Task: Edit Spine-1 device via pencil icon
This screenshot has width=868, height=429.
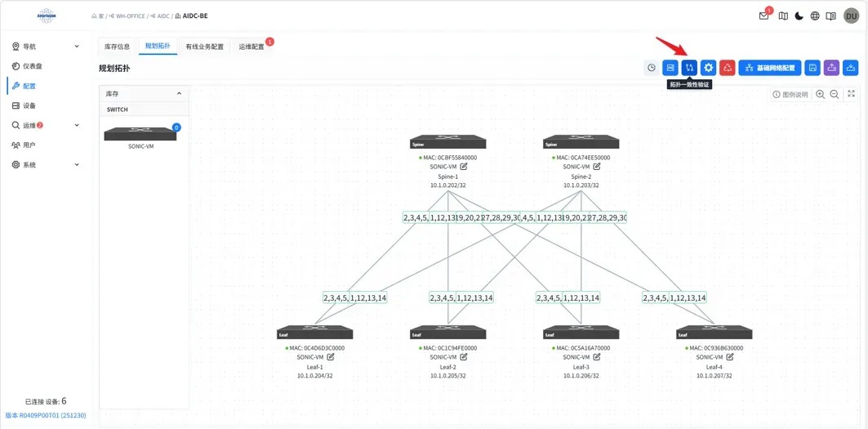Action: pos(463,166)
